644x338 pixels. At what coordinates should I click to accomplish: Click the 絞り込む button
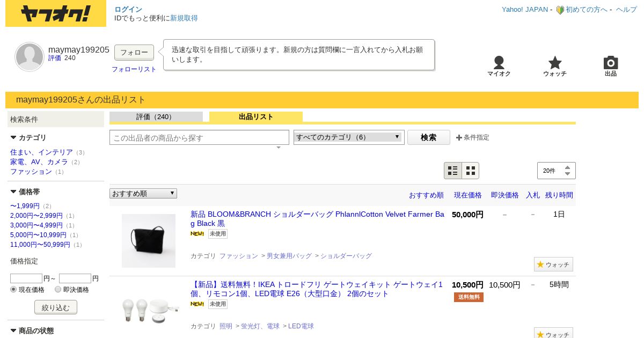click(56, 307)
